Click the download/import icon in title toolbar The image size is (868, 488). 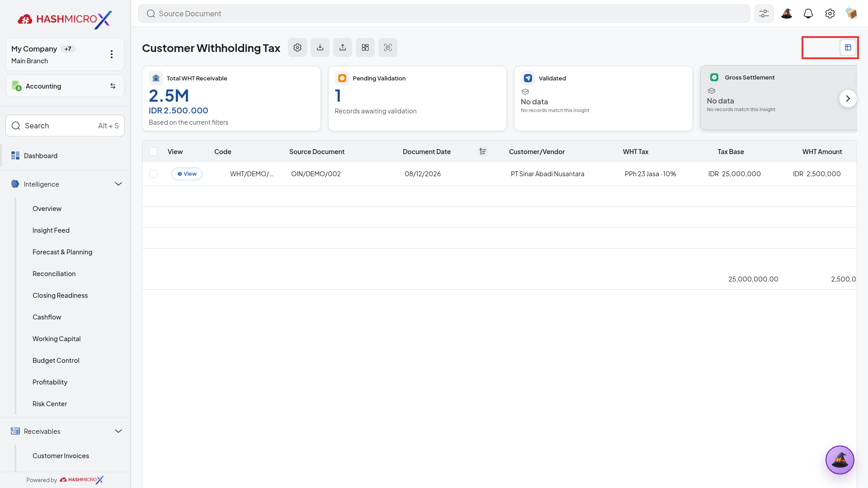pyautogui.click(x=320, y=47)
